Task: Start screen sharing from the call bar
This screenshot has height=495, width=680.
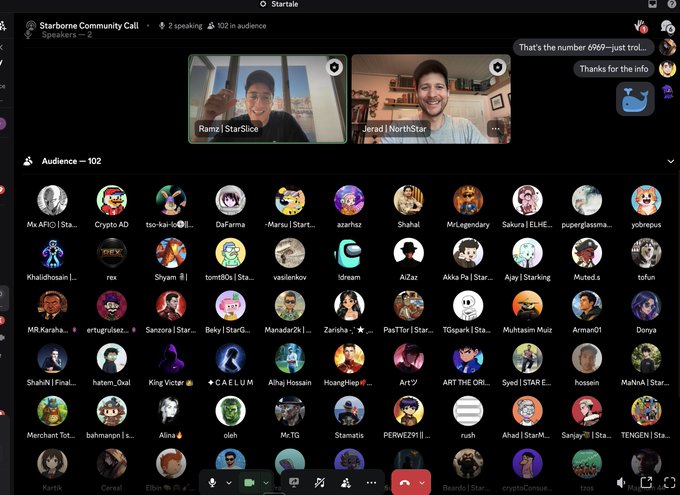Action: (294, 482)
